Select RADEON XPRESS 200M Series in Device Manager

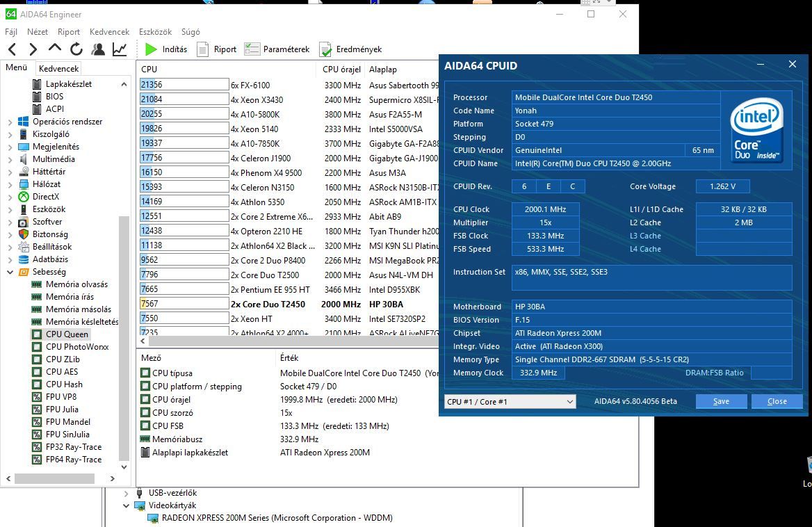point(277,518)
